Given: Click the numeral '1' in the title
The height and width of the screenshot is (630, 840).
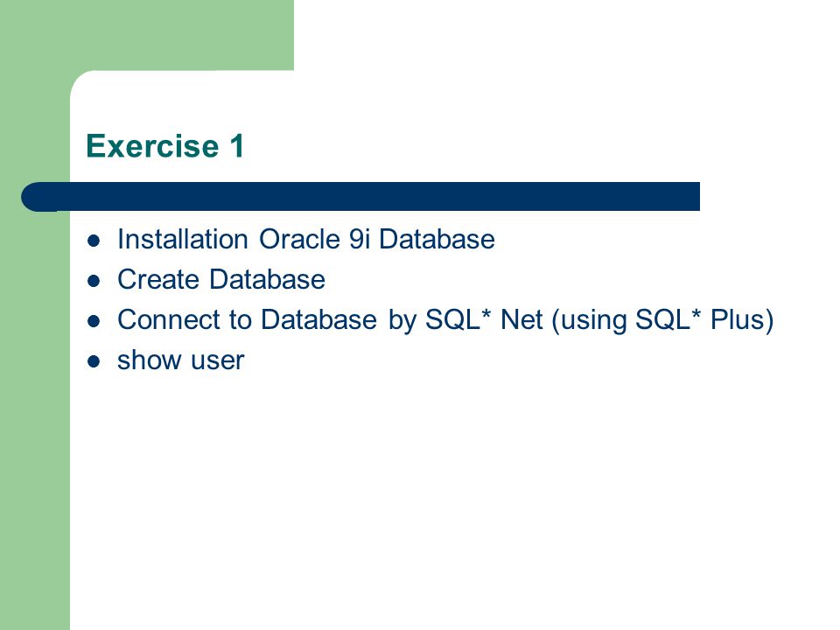Looking at the screenshot, I should tap(237, 146).
